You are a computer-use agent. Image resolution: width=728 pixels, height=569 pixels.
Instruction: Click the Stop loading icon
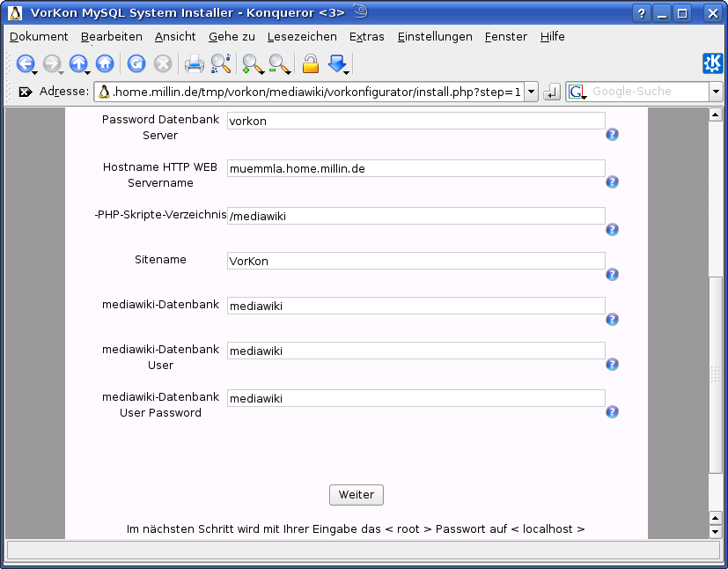pos(163,63)
